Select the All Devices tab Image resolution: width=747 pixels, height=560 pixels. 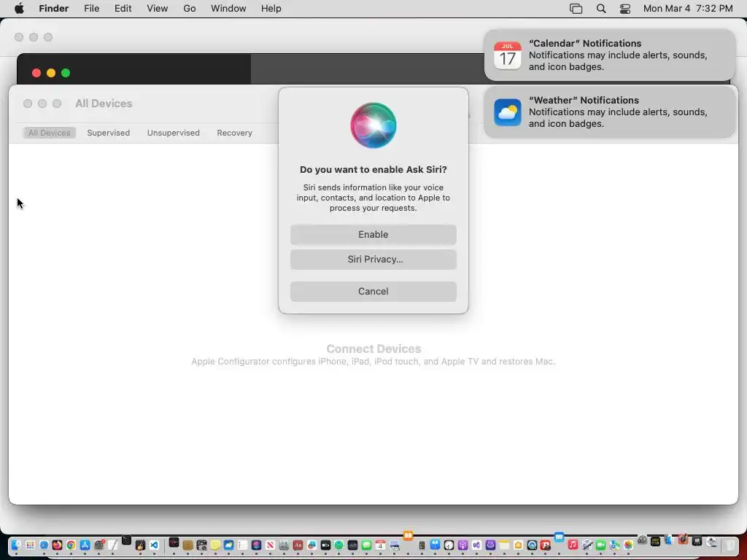pos(49,133)
